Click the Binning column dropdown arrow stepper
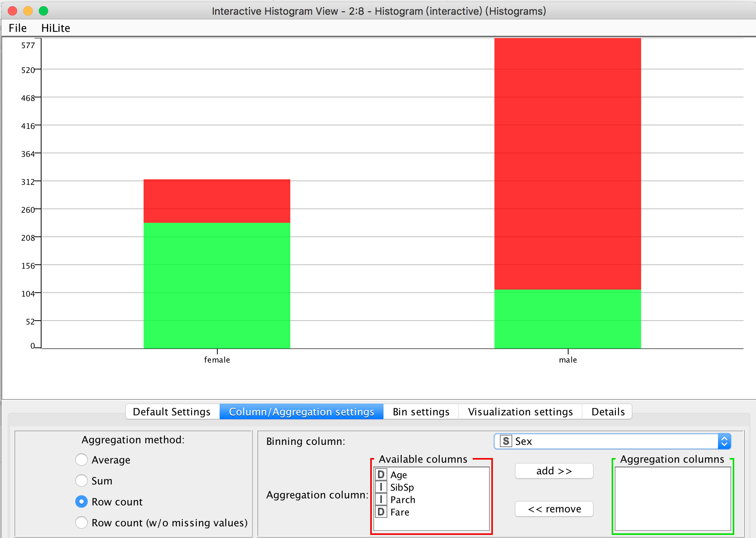 coord(724,441)
